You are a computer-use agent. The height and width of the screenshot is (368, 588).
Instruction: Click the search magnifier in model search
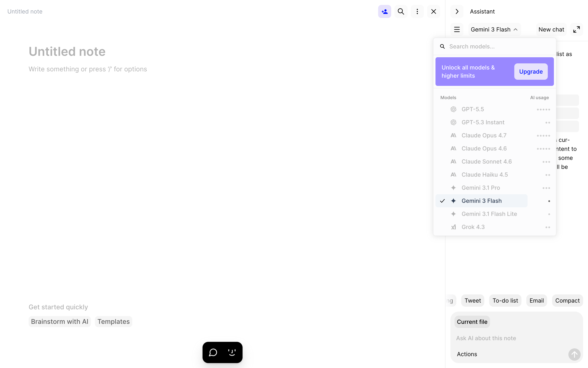point(442,46)
